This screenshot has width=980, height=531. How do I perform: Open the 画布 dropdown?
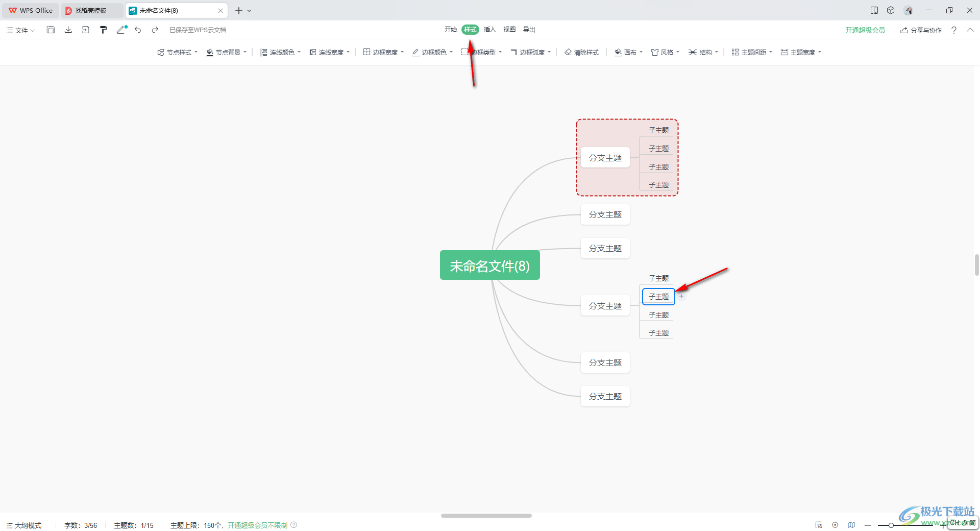pyautogui.click(x=628, y=52)
